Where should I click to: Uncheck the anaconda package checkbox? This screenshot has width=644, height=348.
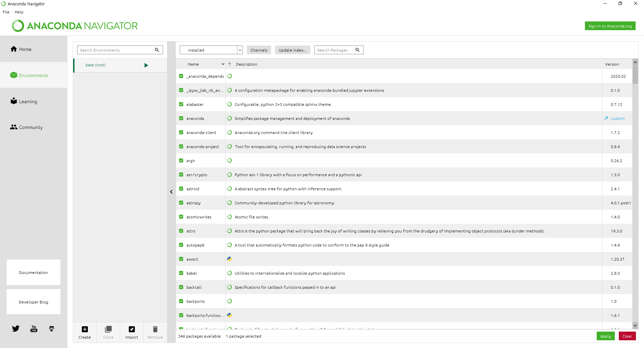coord(181,118)
